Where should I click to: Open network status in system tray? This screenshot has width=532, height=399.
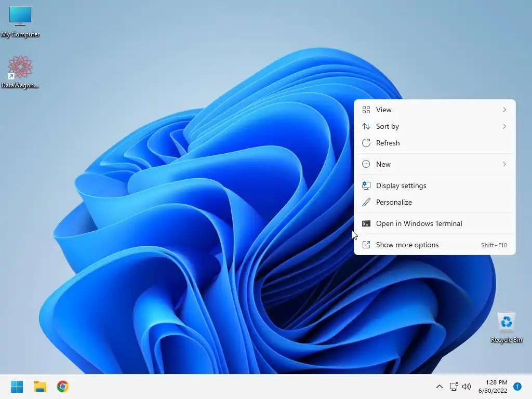click(x=454, y=387)
